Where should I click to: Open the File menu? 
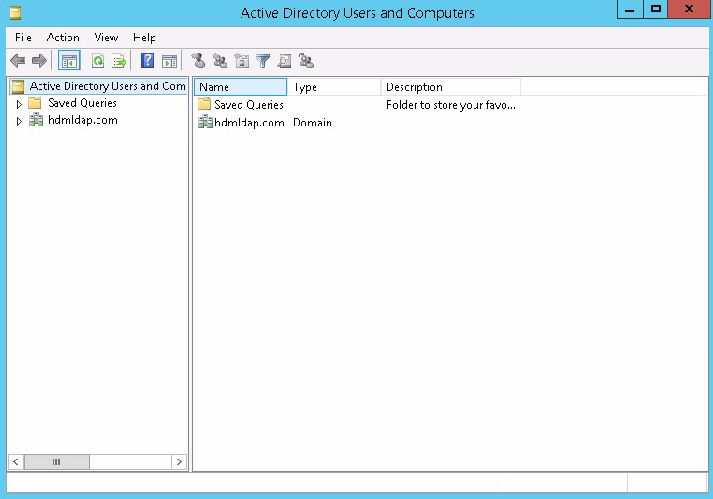[x=23, y=37]
